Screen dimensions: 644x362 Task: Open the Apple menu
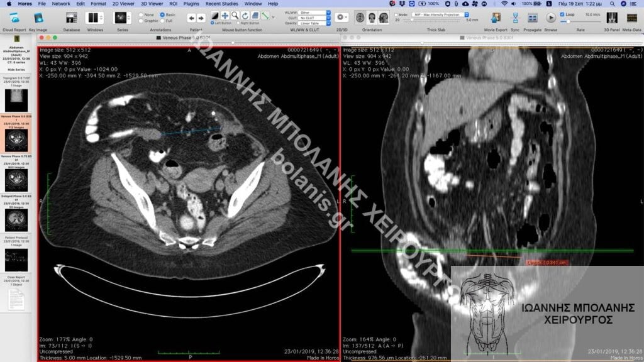(x=9, y=4)
